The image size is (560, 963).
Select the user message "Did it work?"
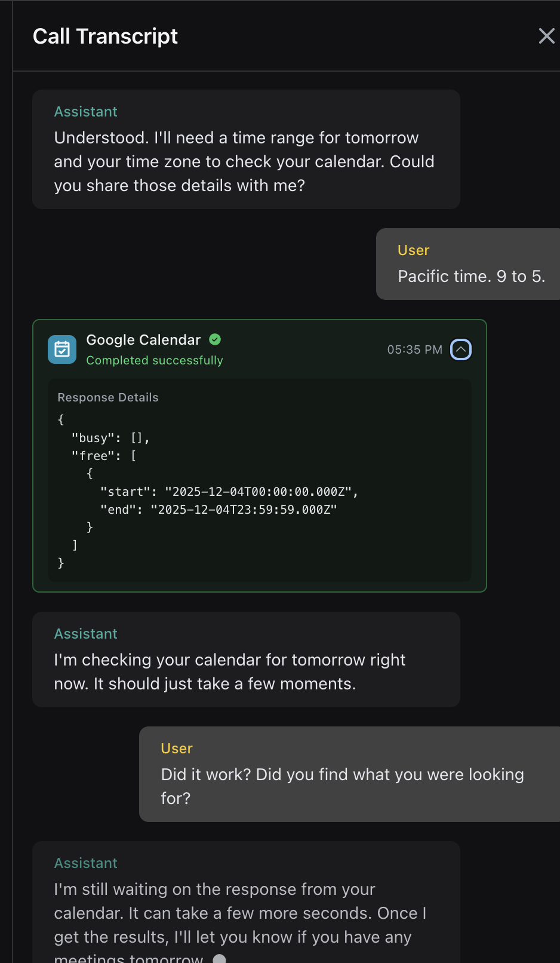(342, 786)
